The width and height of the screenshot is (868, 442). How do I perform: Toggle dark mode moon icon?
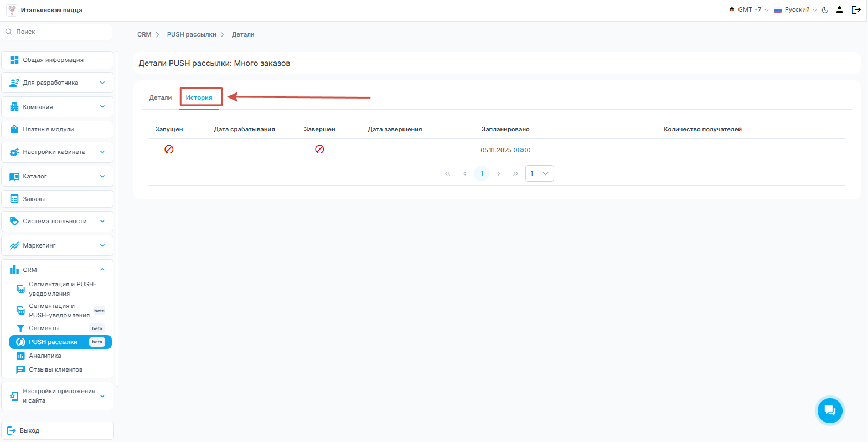(825, 10)
